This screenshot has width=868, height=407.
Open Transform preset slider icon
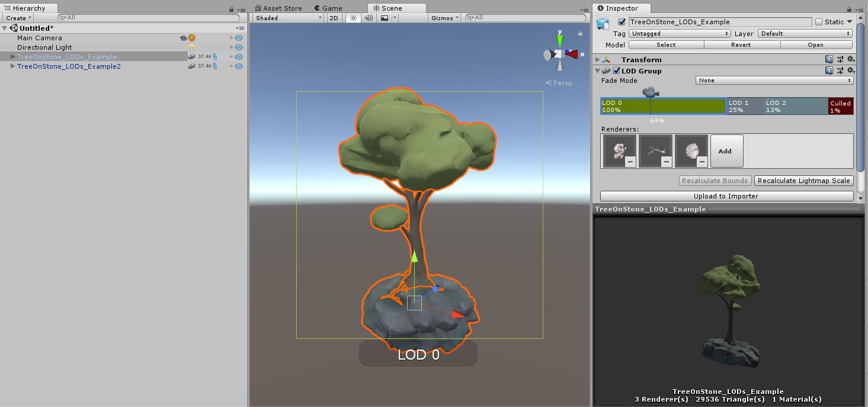pos(840,60)
